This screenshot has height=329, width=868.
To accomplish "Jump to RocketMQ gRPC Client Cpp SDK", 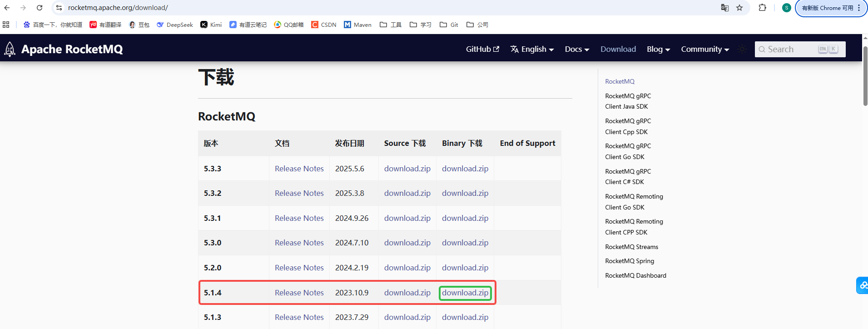I will click(x=628, y=126).
